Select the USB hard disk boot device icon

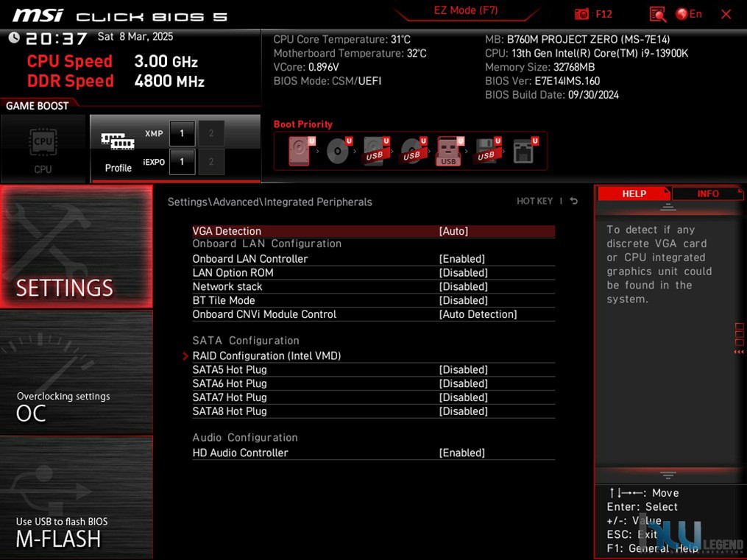tap(376, 151)
